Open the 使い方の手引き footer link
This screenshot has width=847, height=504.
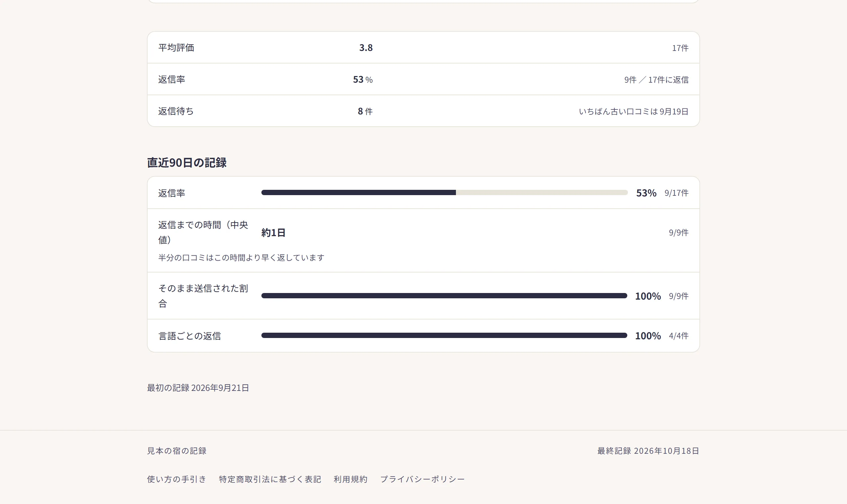tap(176, 479)
